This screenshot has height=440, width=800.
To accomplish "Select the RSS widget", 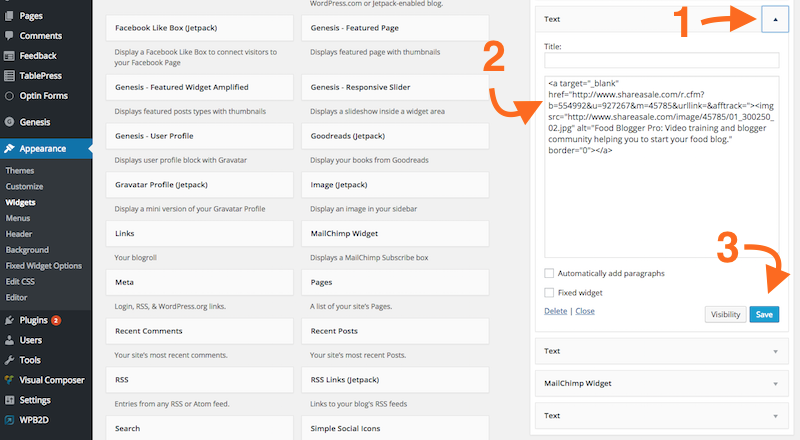I will 199,380.
